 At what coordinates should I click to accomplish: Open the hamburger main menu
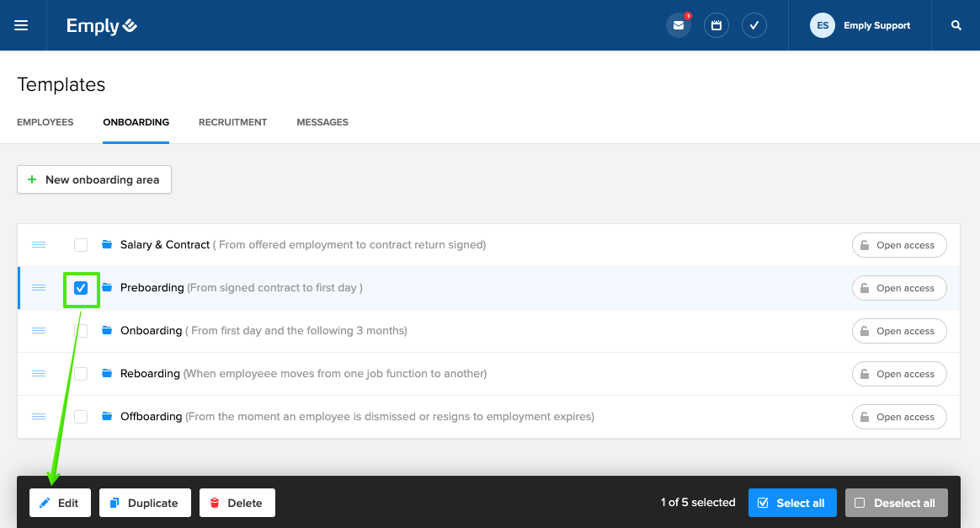pyautogui.click(x=21, y=25)
